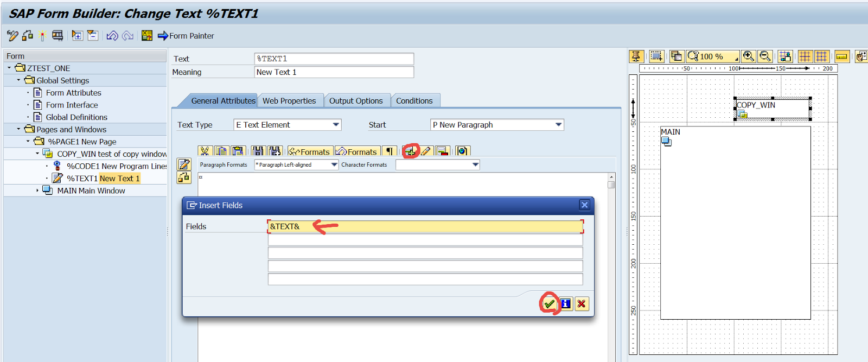Open the Conditions tab

(414, 100)
